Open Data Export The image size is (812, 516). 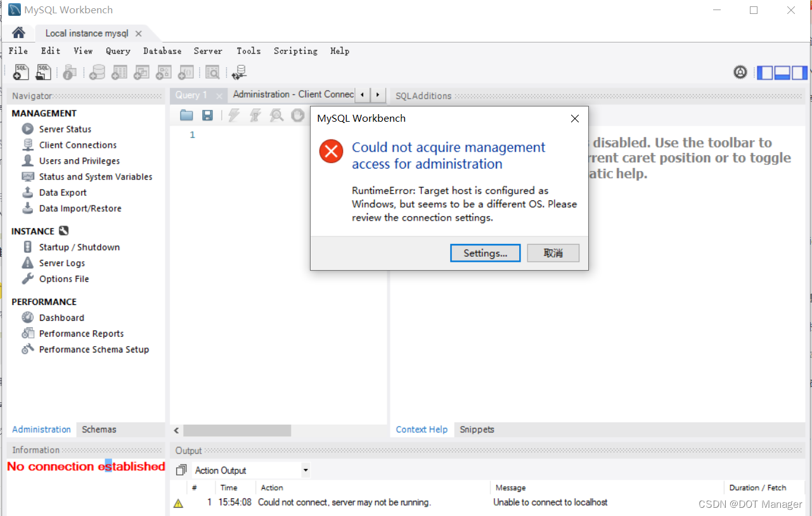pyautogui.click(x=62, y=192)
